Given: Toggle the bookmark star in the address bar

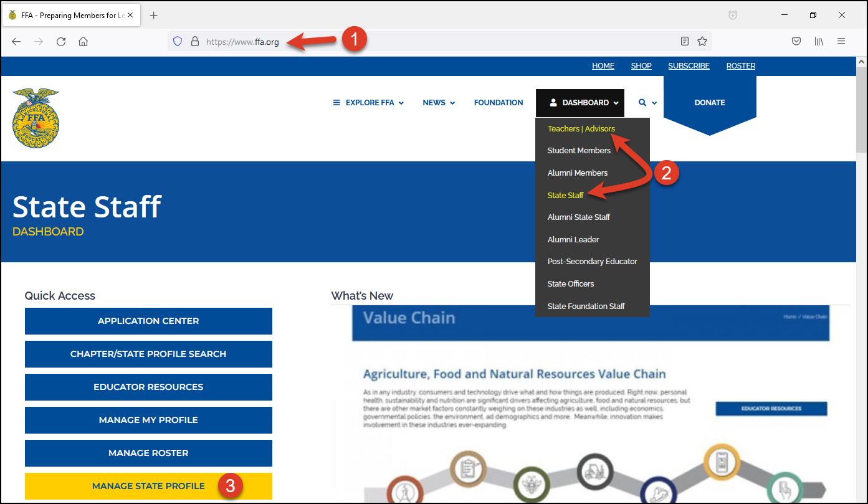Looking at the screenshot, I should (x=702, y=40).
